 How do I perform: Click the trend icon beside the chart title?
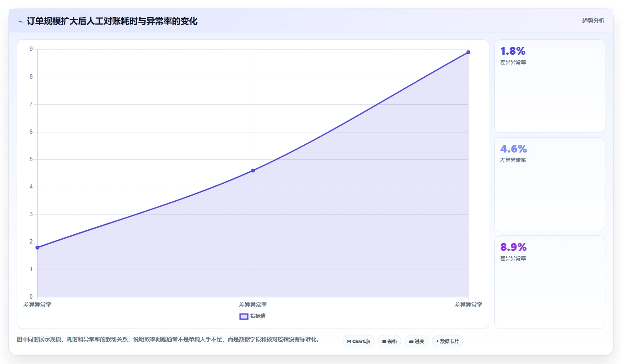coord(20,21)
